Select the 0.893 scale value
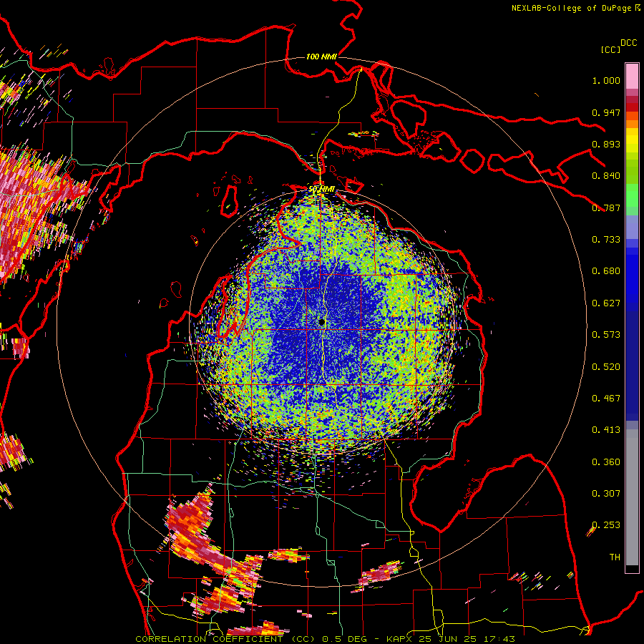Screen dimensions: 644x644 (x=606, y=144)
